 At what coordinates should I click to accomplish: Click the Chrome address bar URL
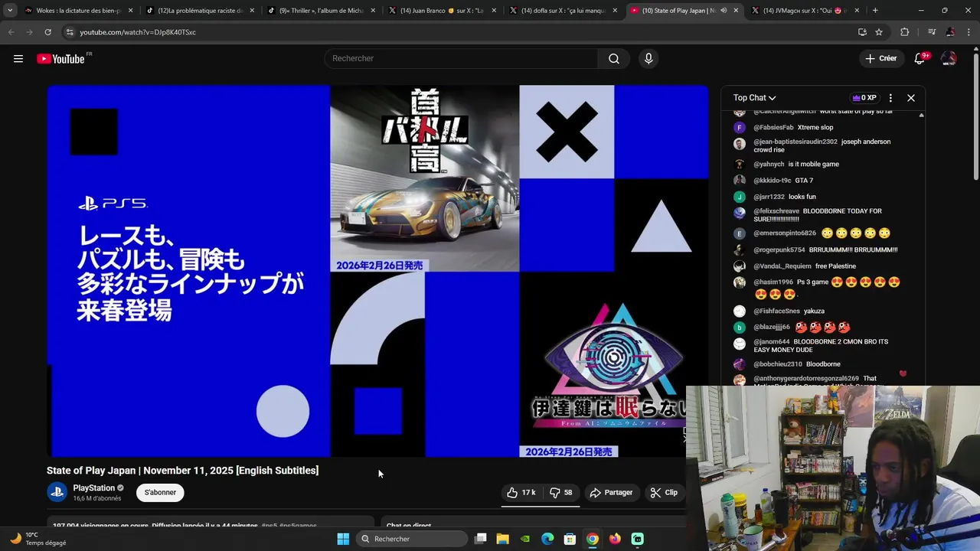coord(138,32)
